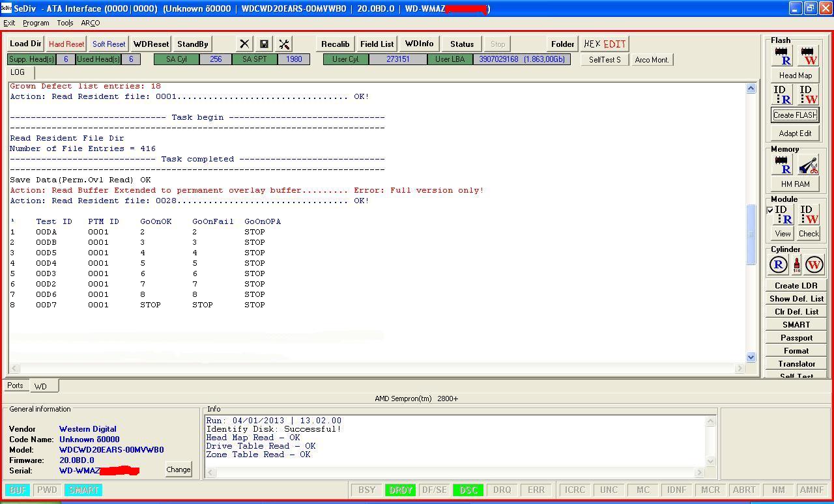
Task: Click the Head Map button
Action: pyautogui.click(x=796, y=75)
